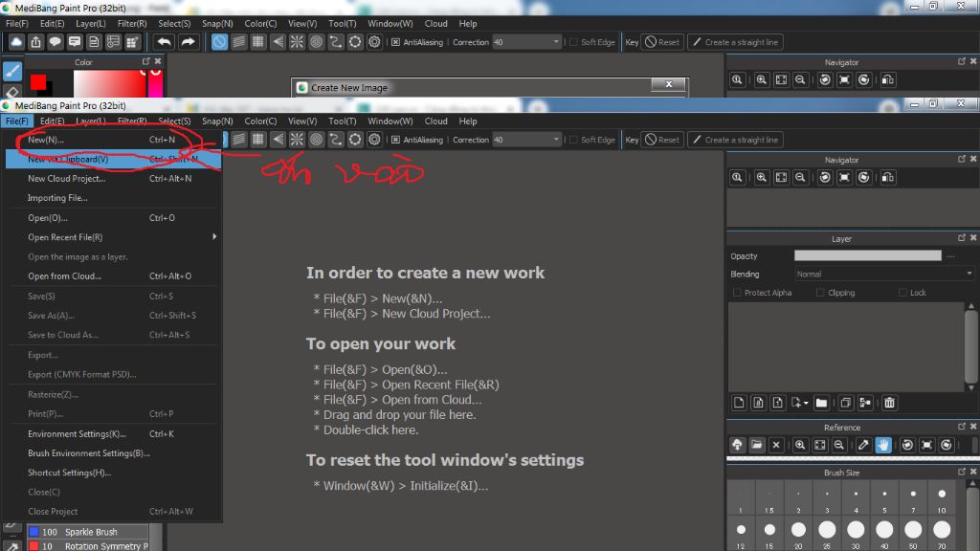
Task: Open Window(W) menu in background window
Action: [x=390, y=24]
